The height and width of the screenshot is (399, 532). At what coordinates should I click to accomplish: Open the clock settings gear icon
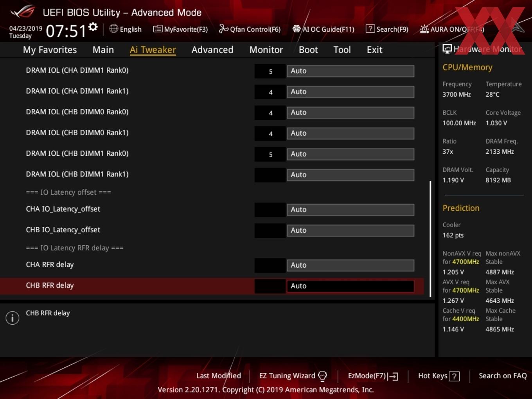click(93, 27)
